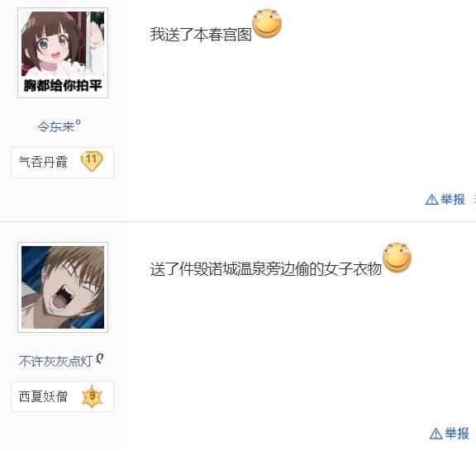
Task: Open 不许灰灰点灯's screaming character avatar
Action: point(63,287)
